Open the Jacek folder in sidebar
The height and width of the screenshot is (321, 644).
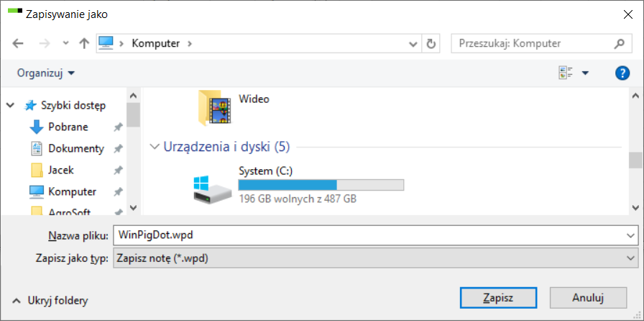(61, 170)
